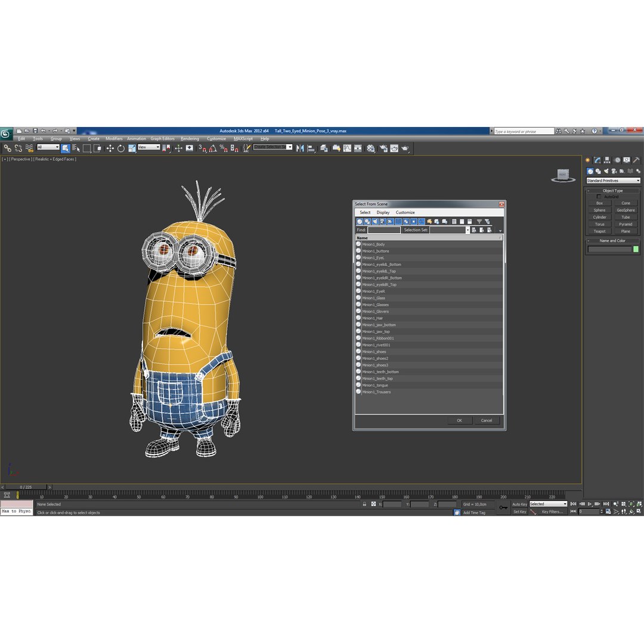
Task: Open Display menu in Select From Scene
Action: (383, 212)
